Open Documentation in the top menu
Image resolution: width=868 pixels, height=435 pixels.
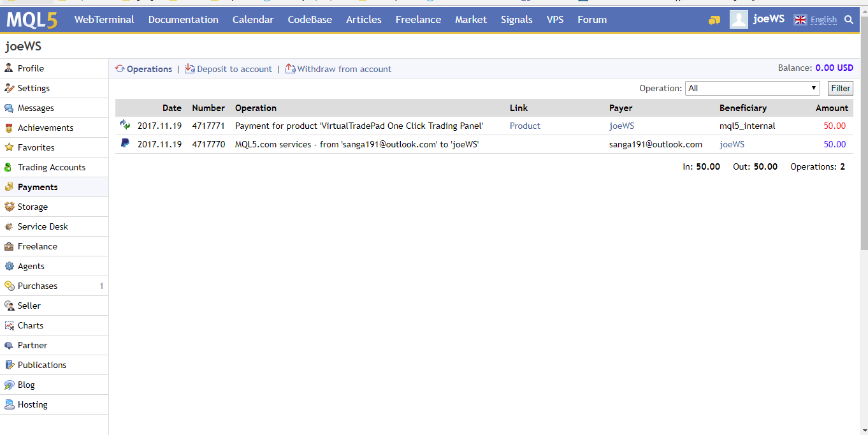tap(184, 20)
